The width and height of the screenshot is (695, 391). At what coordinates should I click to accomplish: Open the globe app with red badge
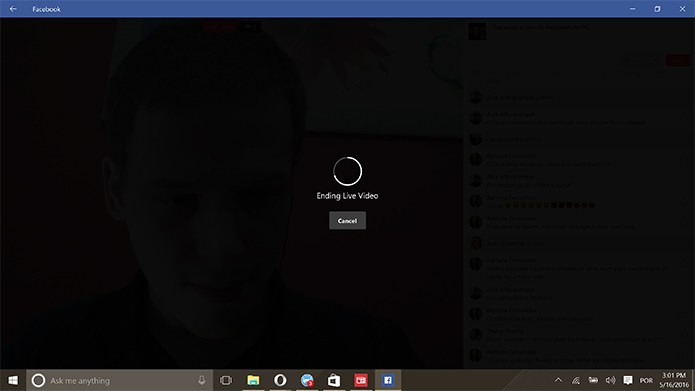(x=307, y=380)
